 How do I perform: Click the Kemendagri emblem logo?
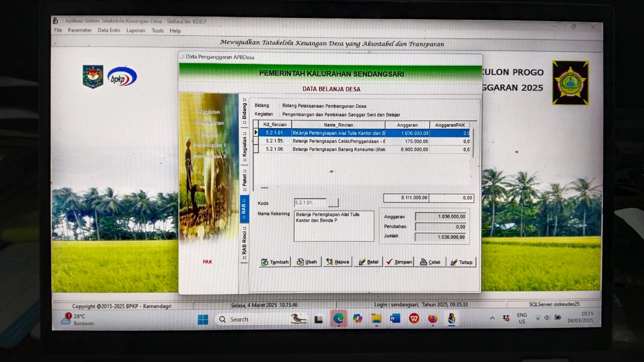tap(93, 76)
